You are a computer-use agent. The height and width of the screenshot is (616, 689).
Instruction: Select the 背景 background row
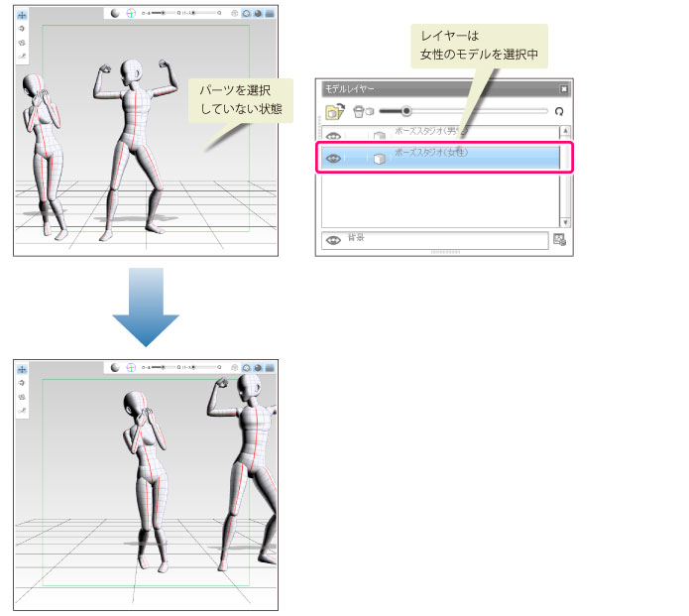click(x=435, y=240)
